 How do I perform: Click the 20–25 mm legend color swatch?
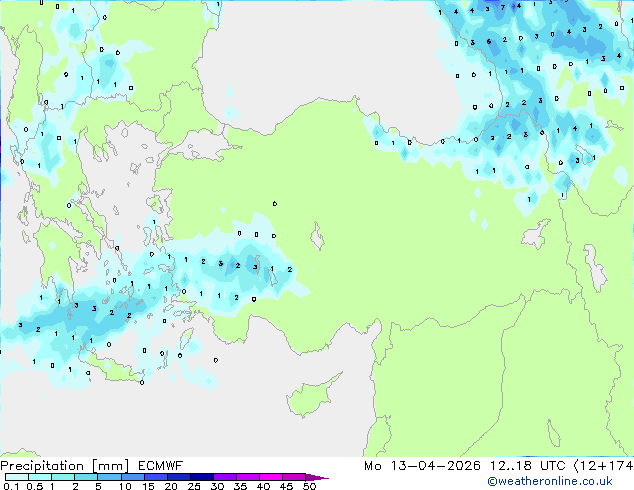(178, 477)
